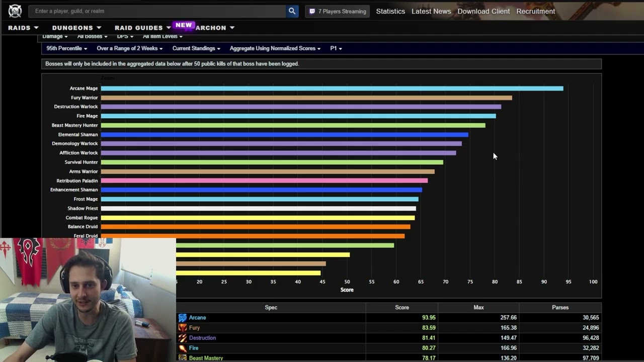Viewport: 644px width, 362px height.
Task: Expand the DUNGEONS menu
Action: [x=76, y=28]
